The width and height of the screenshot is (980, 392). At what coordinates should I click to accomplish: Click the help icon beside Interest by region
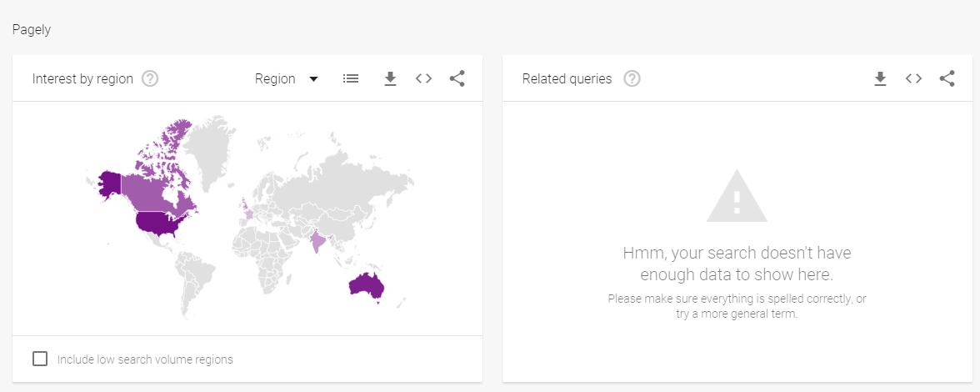click(150, 78)
